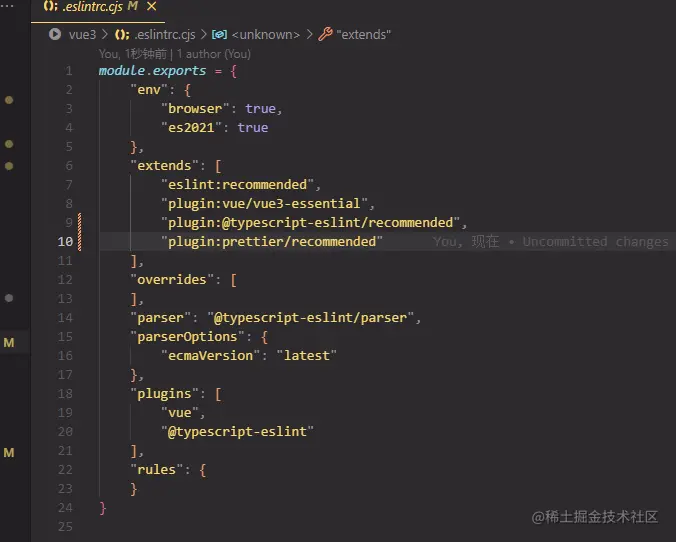Click the "extends" key on line 6
676x542 pixels.
coord(164,166)
